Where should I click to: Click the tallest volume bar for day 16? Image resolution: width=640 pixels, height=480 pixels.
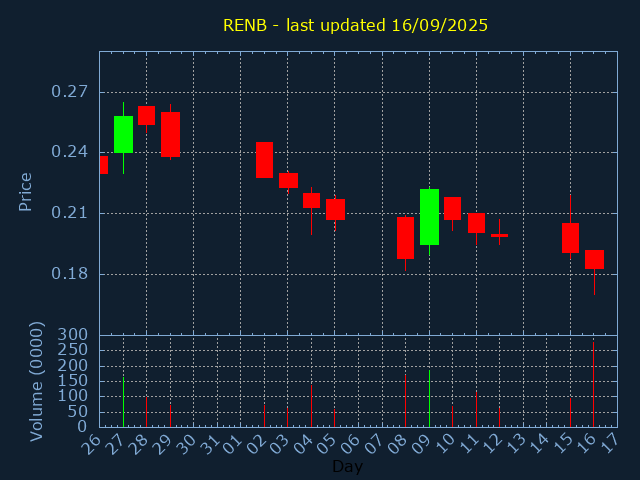593,384
